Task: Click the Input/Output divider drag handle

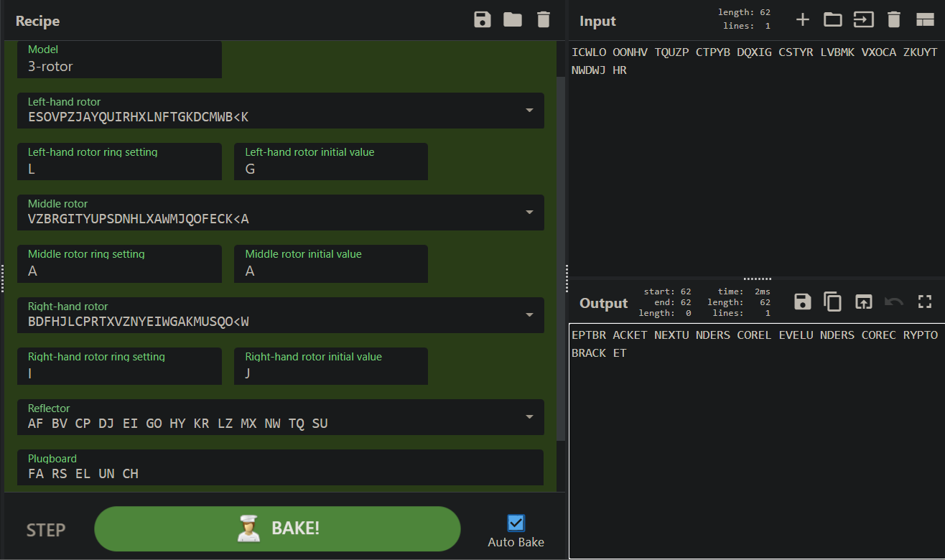Action: [757, 279]
